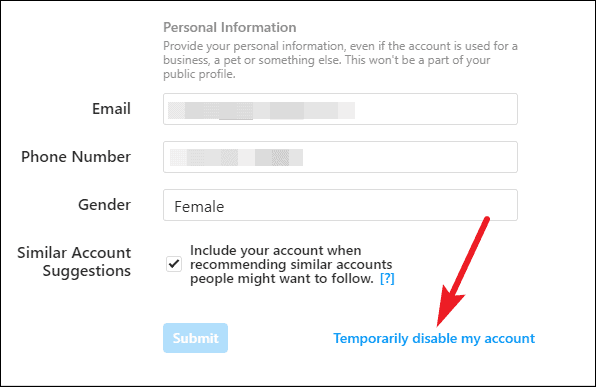Screen dimensions: 596x387
Task: Open the Gender field showing Female
Action: click(x=340, y=205)
